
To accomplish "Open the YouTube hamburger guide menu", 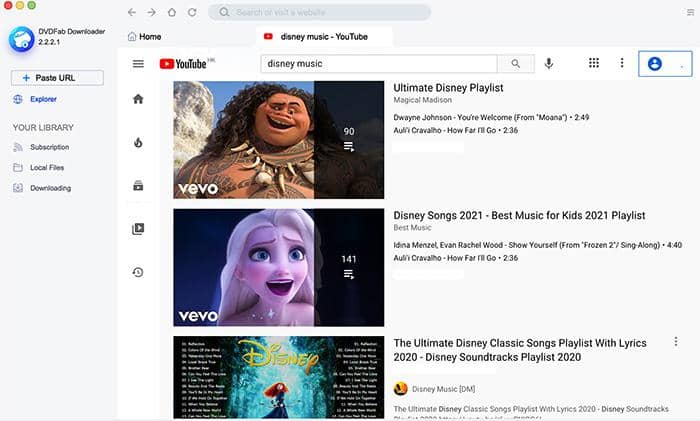I will pyautogui.click(x=138, y=64).
